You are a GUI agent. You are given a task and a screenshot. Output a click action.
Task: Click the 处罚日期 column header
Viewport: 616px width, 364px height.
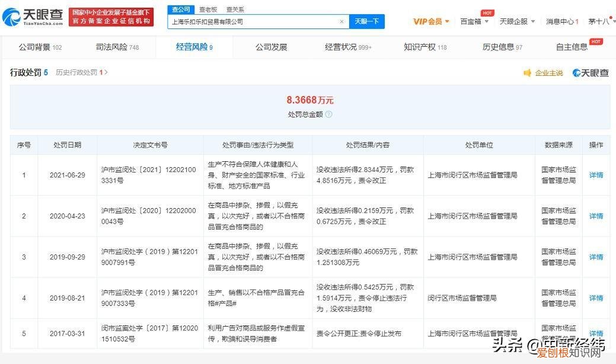67,145
